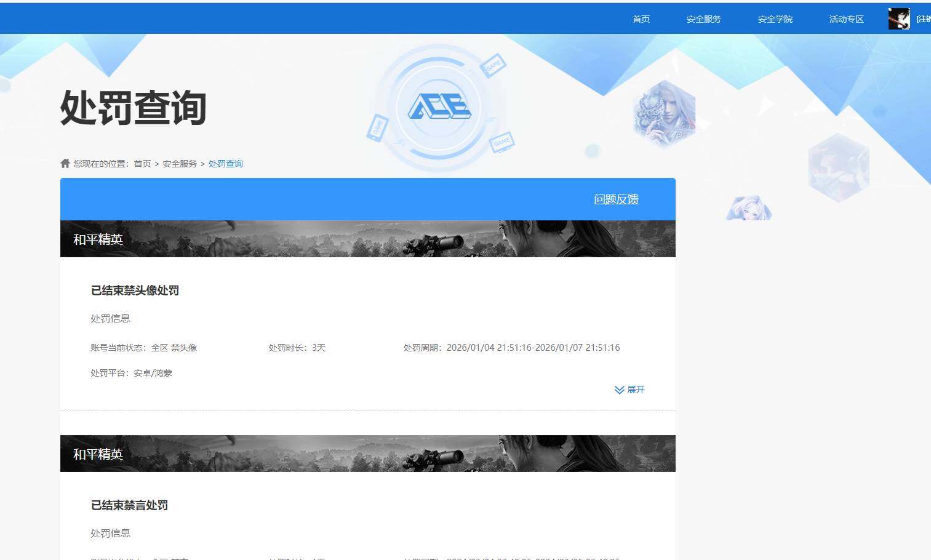
Task: Go to 安全学院 in top navigation
Action: click(x=775, y=19)
